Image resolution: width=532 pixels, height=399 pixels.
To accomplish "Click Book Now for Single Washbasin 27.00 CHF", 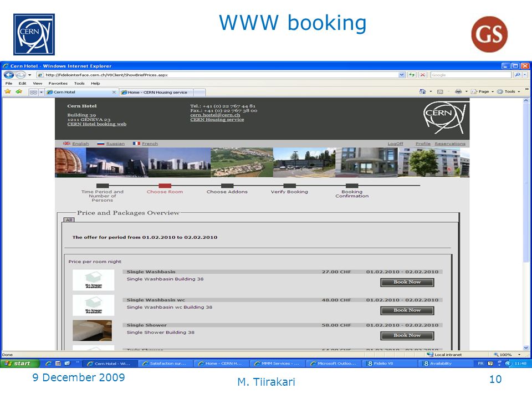I will pos(407,282).
